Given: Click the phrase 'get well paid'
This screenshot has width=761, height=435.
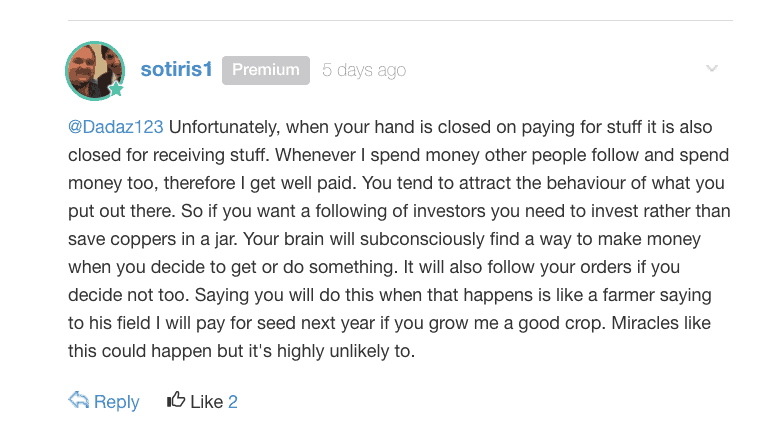Looking at the screenshot, I should pos(303,184).
